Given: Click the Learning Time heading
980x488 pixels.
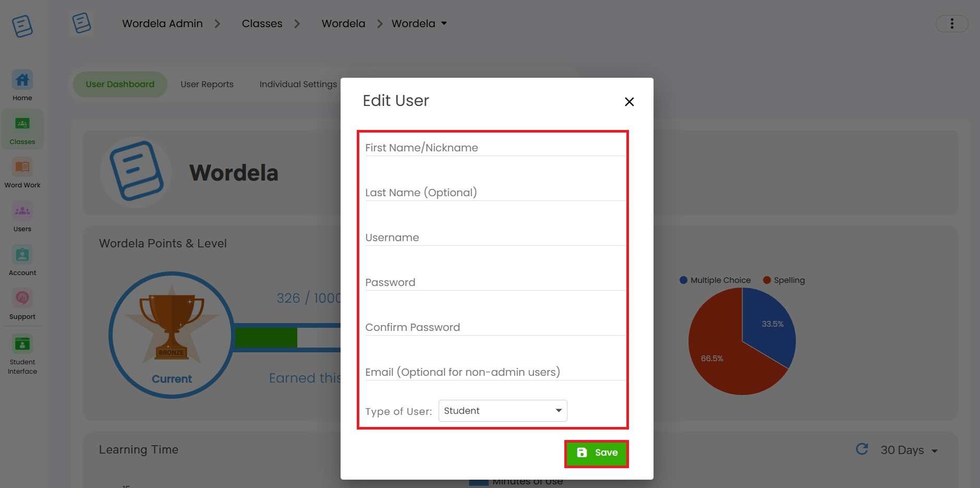Looking at the screenshot, I should click(139, 449).
